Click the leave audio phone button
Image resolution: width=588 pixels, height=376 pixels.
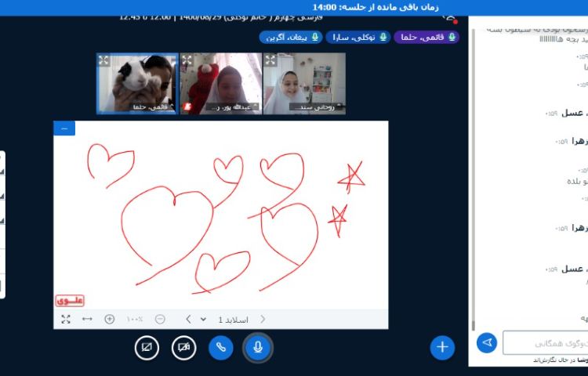coord(220,346)
